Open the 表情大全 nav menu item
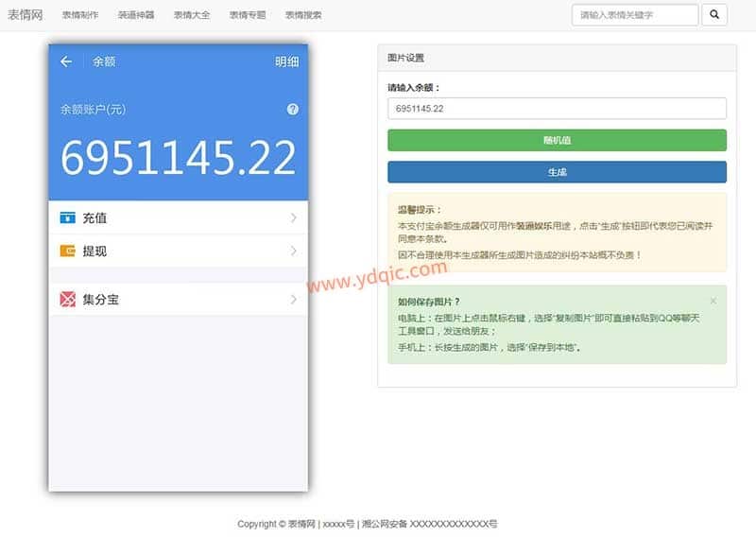 click(192, 15)
